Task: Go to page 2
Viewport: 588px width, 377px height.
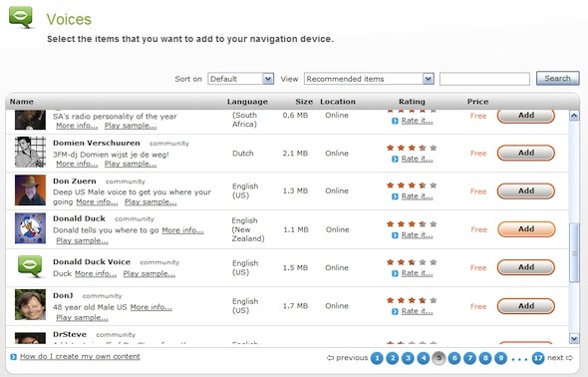Action: click(x=393, y=358)
